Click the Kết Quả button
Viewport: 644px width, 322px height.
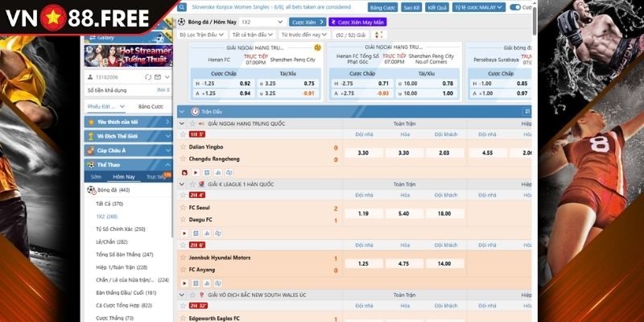pos(436,6)
